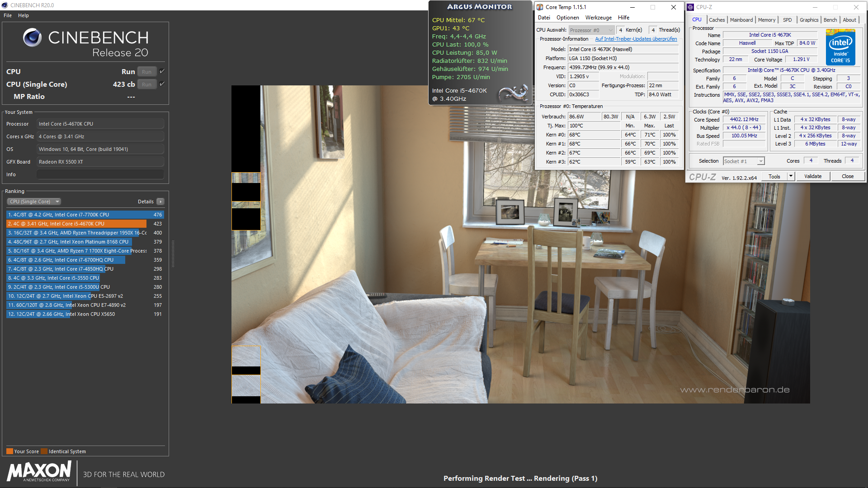This screenshot has width=868, height=488.
Task: Click the Cinebench sphere logo icon
Action: [x=32, y=38]
